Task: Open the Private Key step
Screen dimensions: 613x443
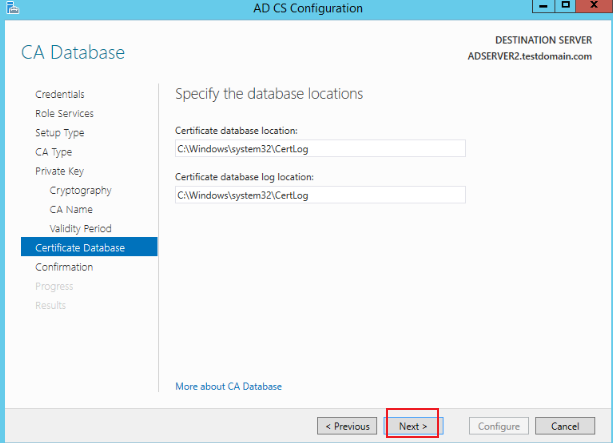Action: (59, 171)
